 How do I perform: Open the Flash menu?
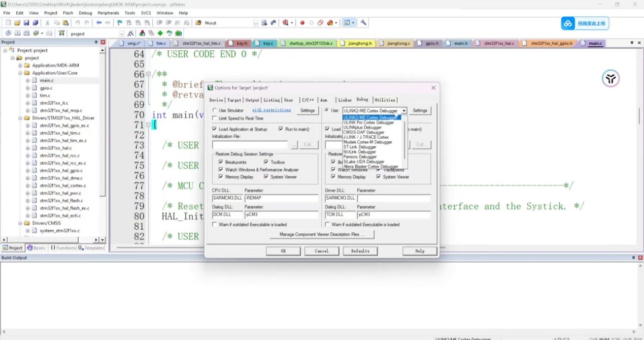point(67,13)
